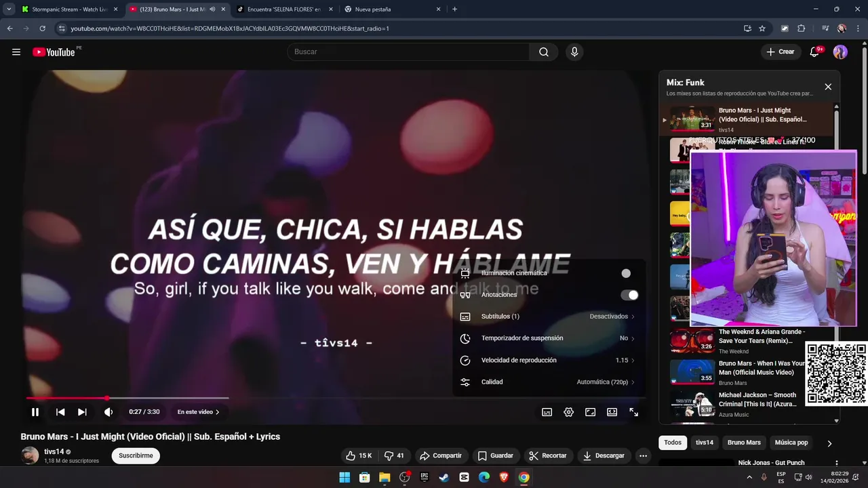Image resolution: width=868 pixels, height=488 pixels.
Task: Click the Recortar button
Action: 547,455
